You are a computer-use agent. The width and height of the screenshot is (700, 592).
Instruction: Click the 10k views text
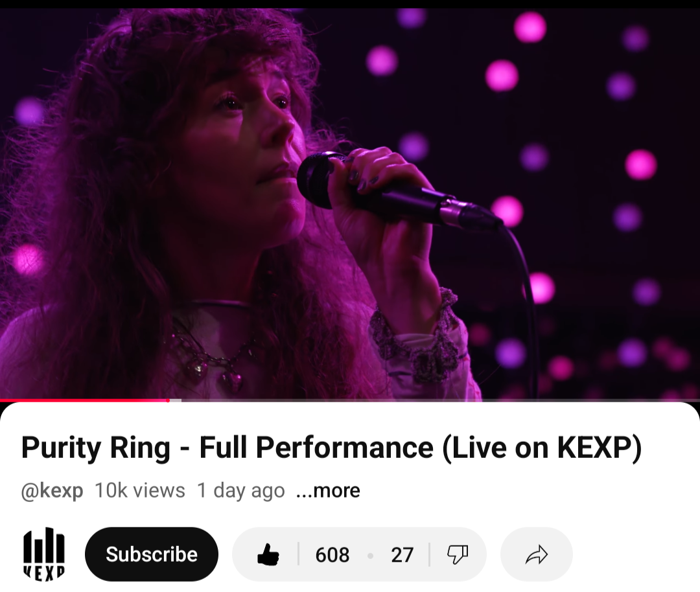(140, 491)
